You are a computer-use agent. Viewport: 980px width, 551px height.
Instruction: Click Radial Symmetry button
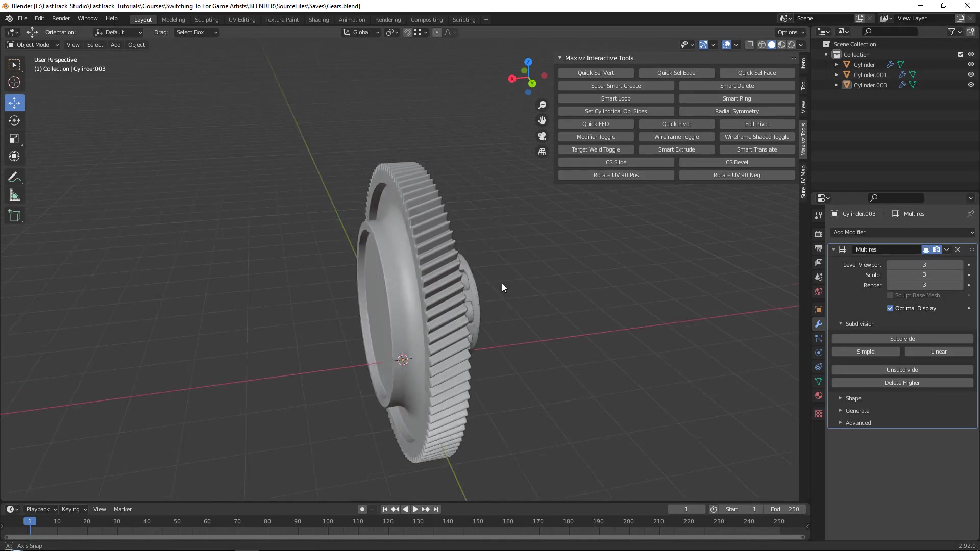point(737,111)
